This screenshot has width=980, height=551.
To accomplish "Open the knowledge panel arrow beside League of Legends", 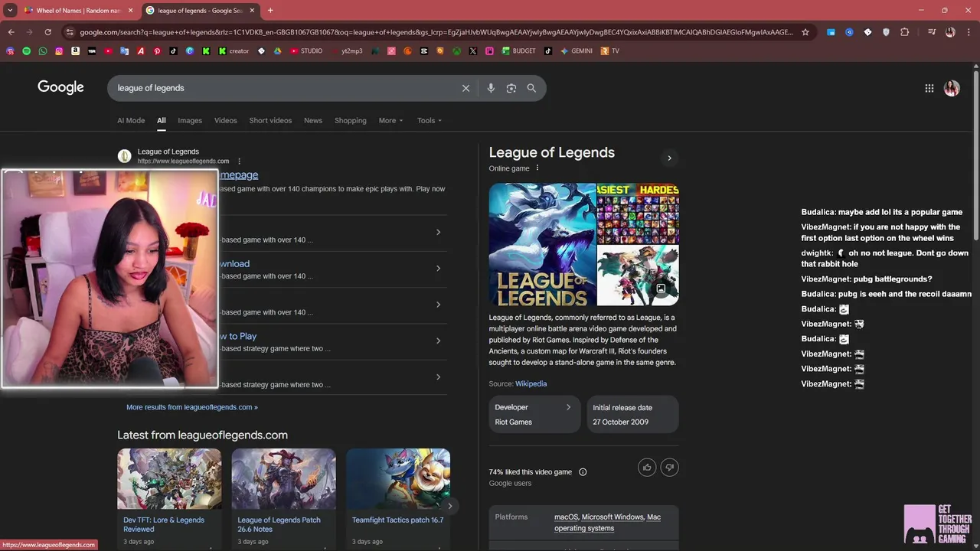I will coord(669,158).
